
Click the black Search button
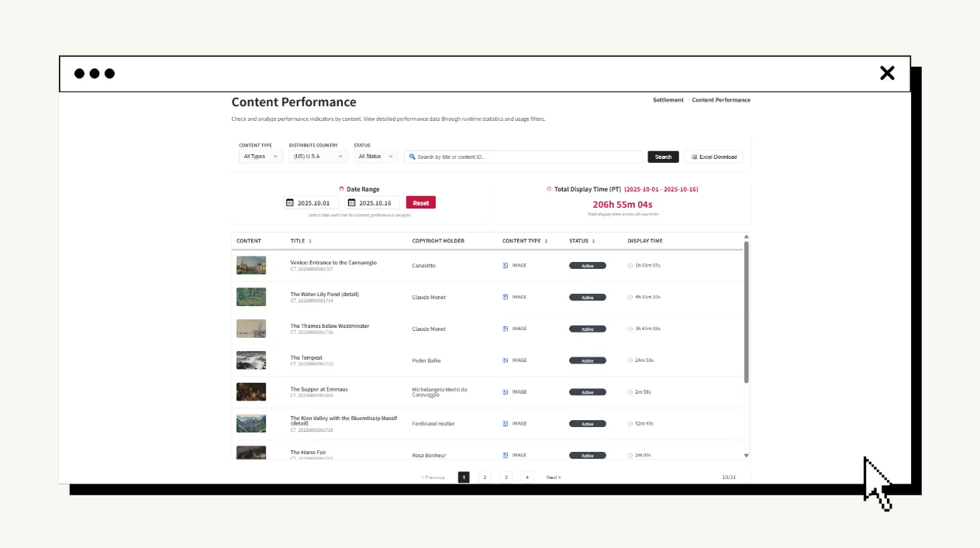click(663, 157)
